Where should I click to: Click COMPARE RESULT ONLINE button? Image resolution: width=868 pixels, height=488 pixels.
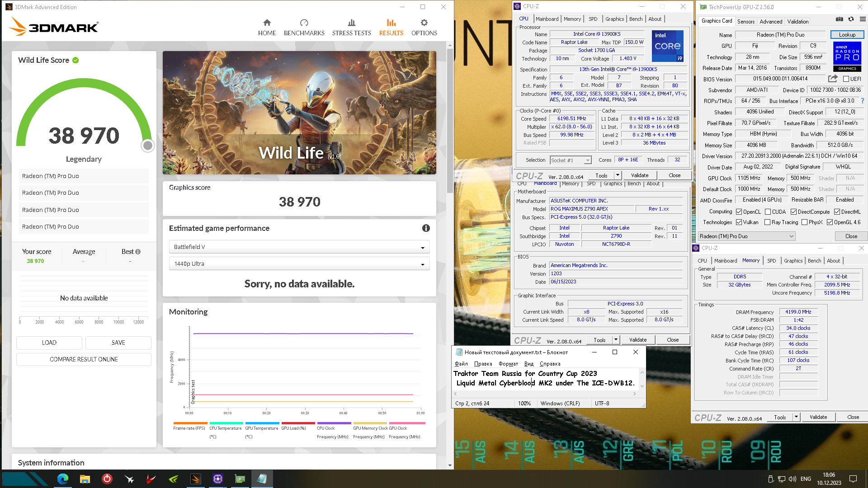pos(84,359)
